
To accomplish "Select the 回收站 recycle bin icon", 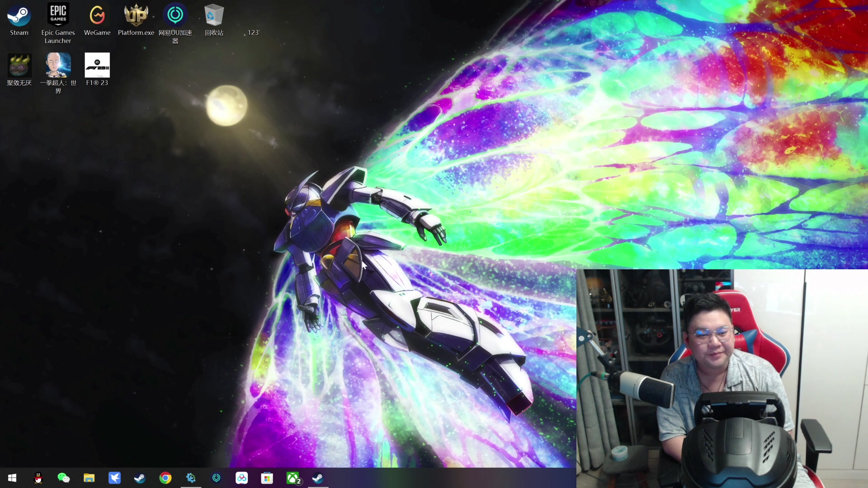I will 214,20.
